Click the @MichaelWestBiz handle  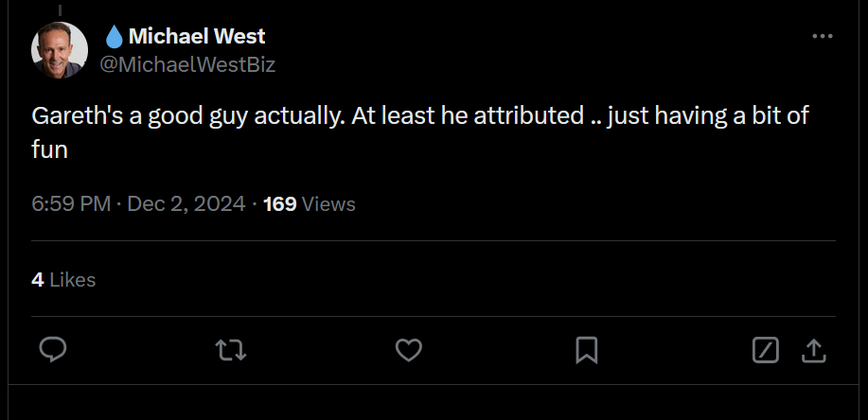187,64
